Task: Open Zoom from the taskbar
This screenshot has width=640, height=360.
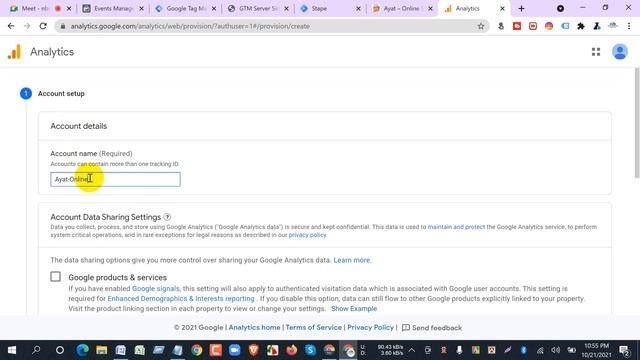Action: coord(234,350)
